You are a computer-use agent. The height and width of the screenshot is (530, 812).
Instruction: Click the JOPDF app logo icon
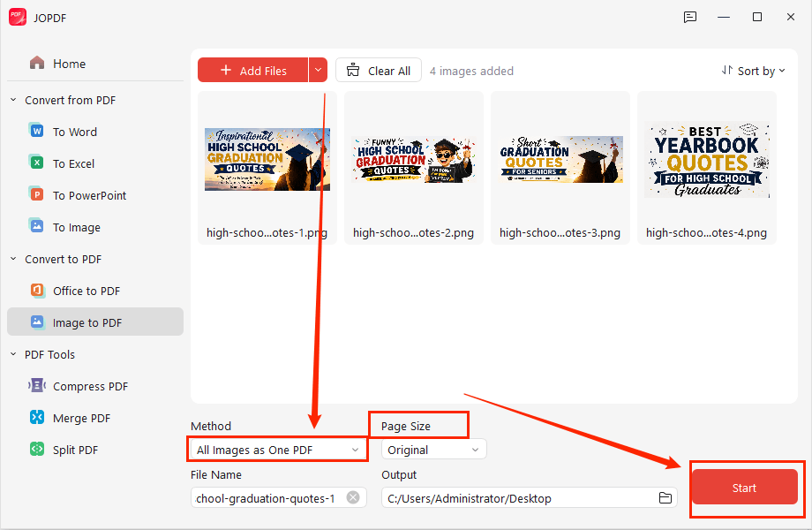[18, 17]
